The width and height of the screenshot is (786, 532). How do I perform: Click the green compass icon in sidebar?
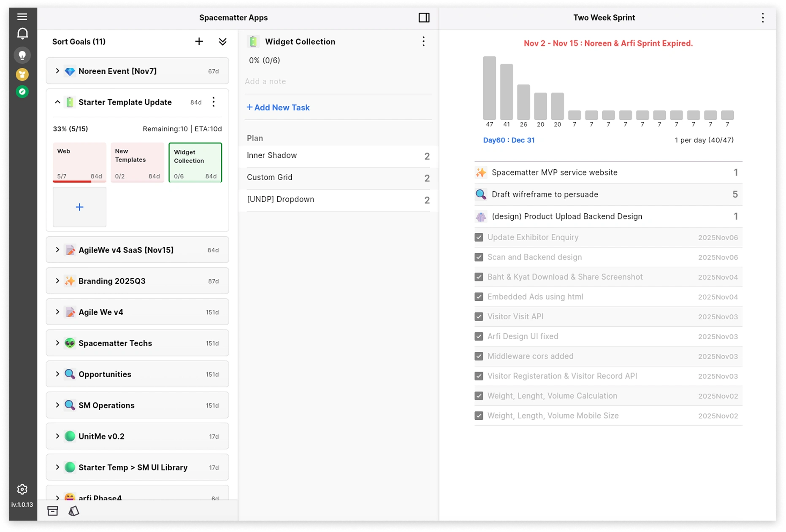click(22, 92)
